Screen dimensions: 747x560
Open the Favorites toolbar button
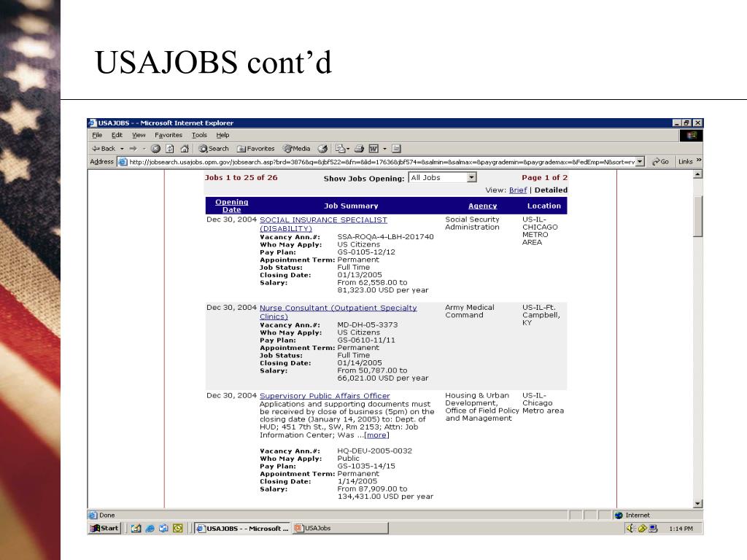point(256,149)
